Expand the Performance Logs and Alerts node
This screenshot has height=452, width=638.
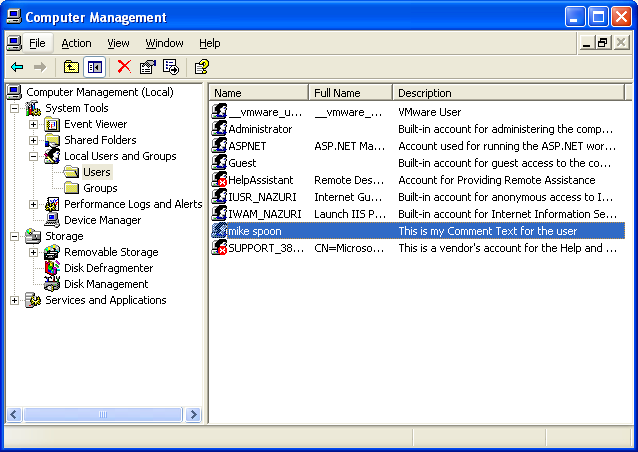click(x=33, y=204)
